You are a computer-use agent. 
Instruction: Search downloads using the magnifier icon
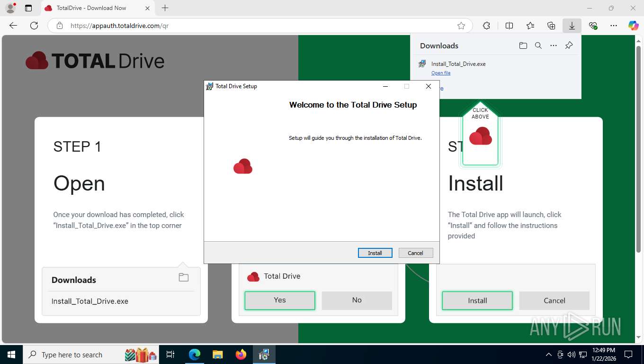538,45
